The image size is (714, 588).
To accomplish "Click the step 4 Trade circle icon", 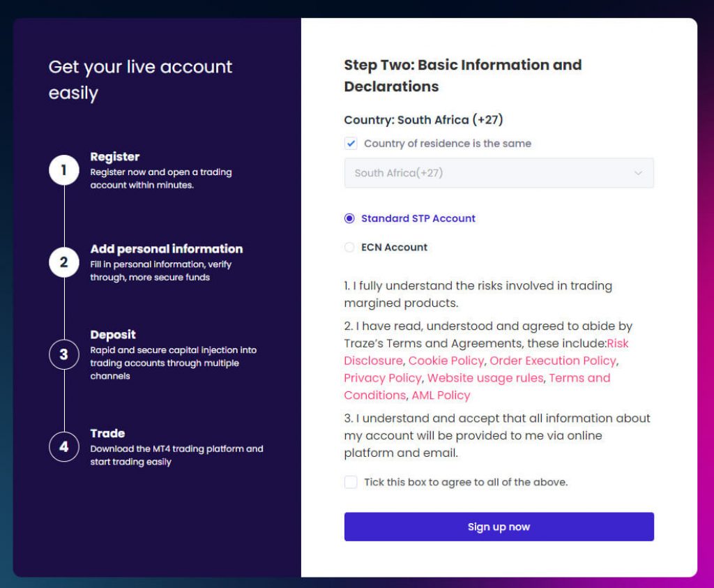I will coord(63,446).
